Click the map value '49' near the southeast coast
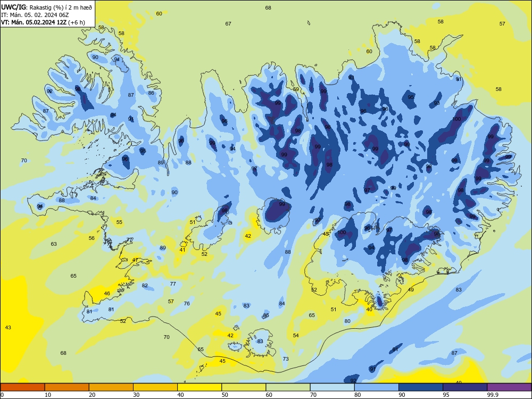The image size is (532, 399). click(x=411, y=290)
